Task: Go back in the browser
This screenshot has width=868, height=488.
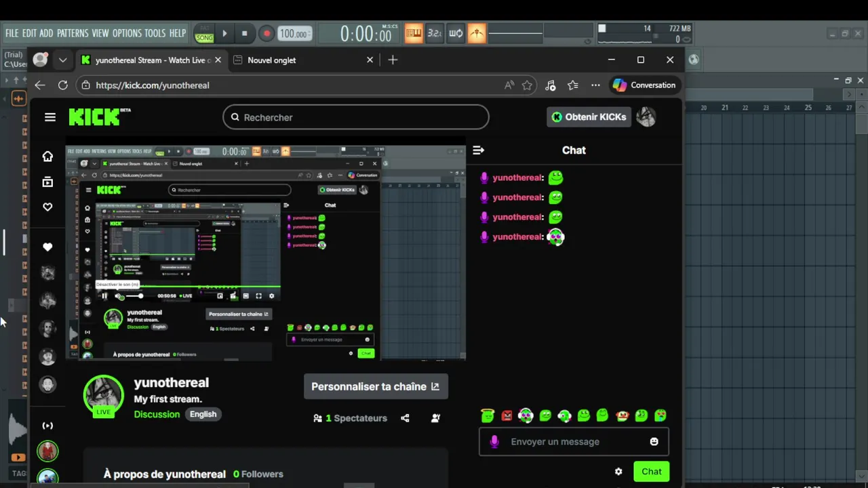Action: (40, 85)
